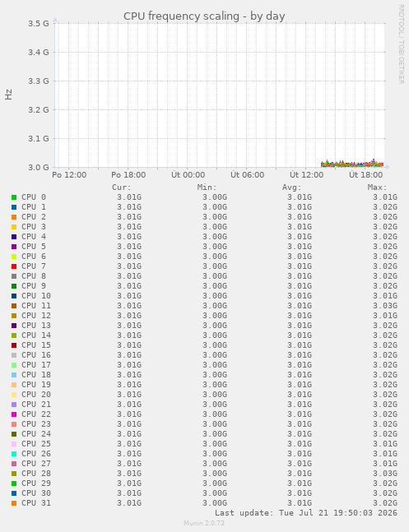Click the '3.2 G' y-axis label
The height and width of the screenshot is (532, 409).
click(39, 110)
